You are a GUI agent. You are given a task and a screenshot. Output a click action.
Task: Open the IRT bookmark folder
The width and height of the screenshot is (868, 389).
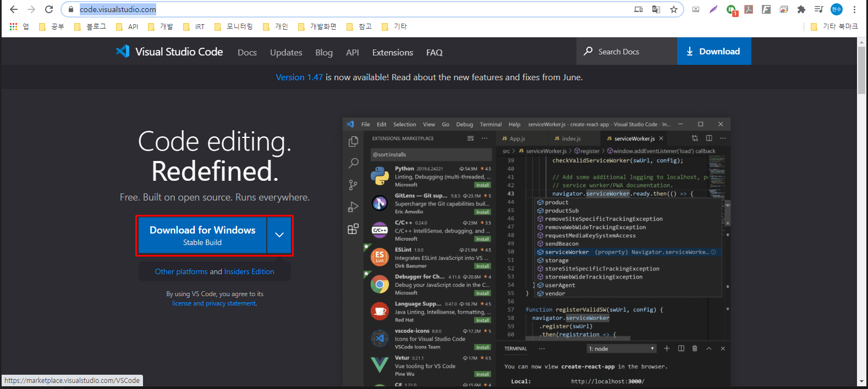[194, 26]
